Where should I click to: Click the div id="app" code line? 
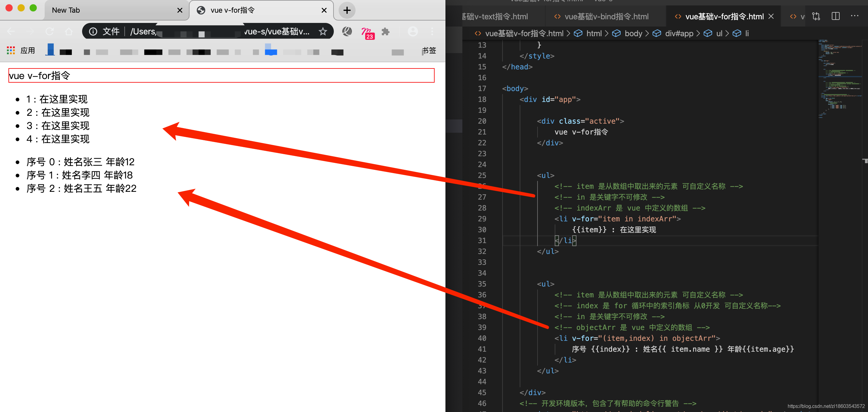tap(550, 99)
